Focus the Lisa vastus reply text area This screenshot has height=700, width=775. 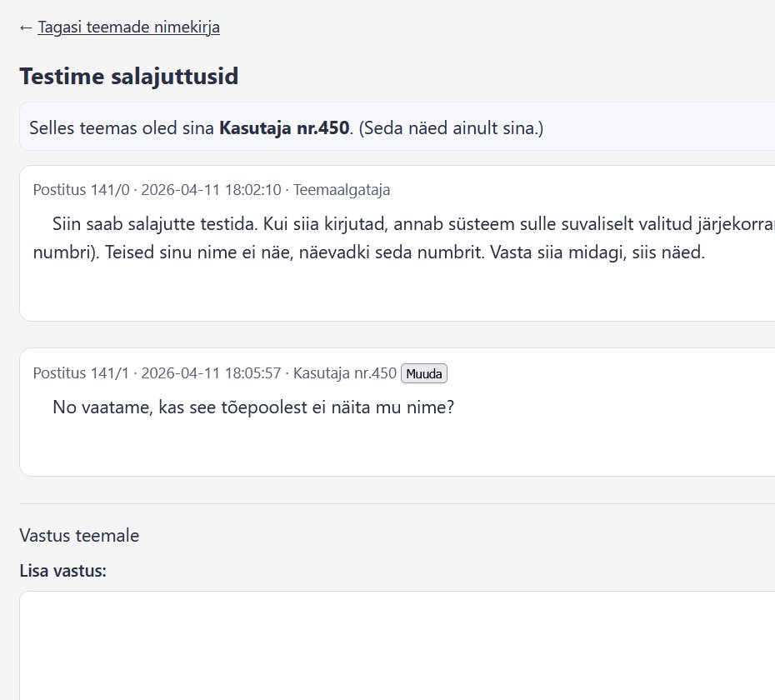(397, 645)
